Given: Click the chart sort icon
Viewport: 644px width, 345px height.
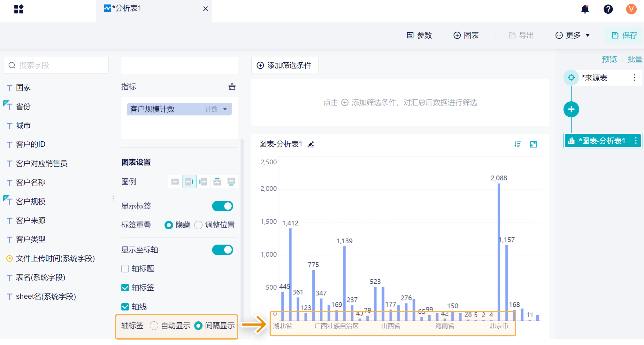Looking at the screenshot, I should point(518,144).
